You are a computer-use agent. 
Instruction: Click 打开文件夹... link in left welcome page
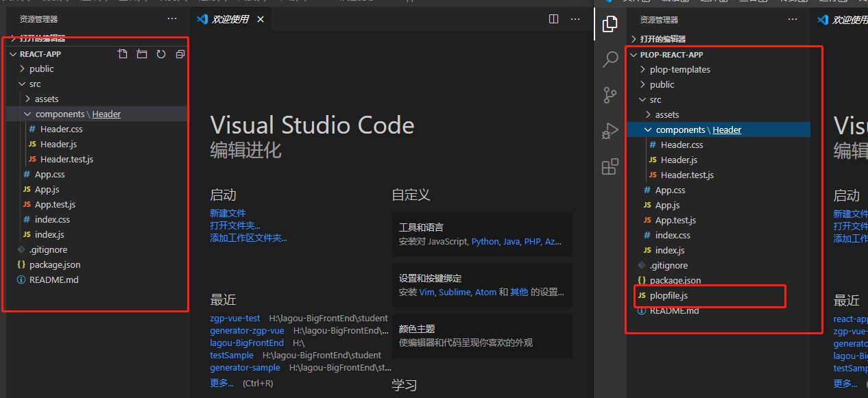tap(235, 225)
